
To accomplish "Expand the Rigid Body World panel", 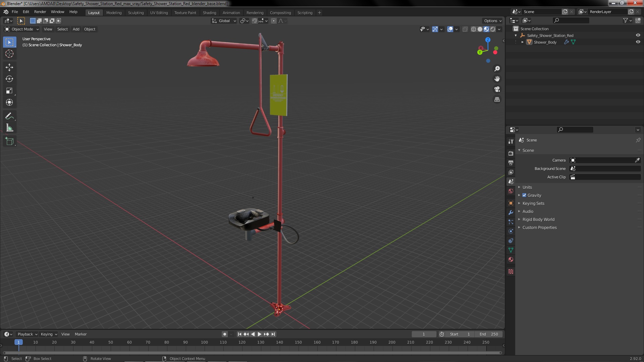I will tap(538, 219).
